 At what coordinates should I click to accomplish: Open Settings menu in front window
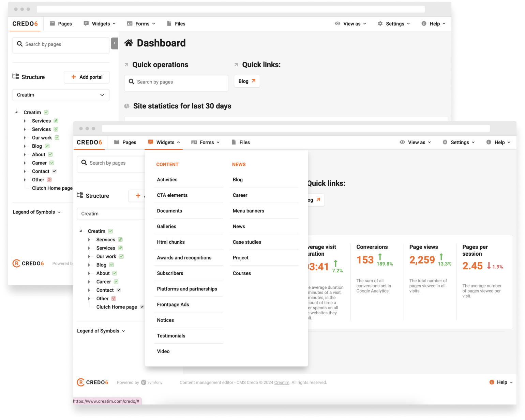tap(459, 142)
